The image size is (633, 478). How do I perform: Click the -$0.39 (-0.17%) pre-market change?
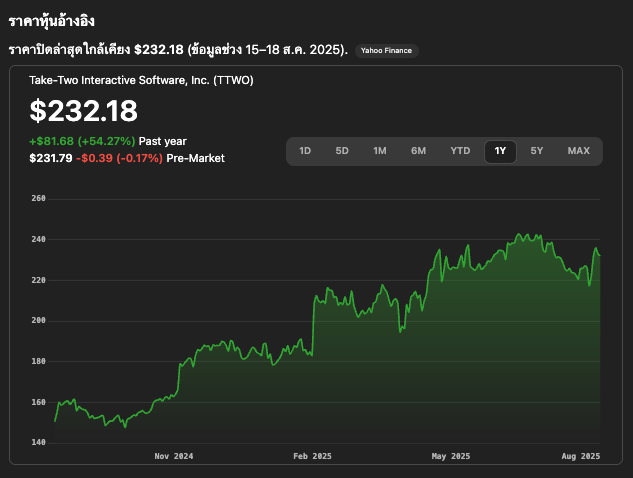[x=119, y=158]
